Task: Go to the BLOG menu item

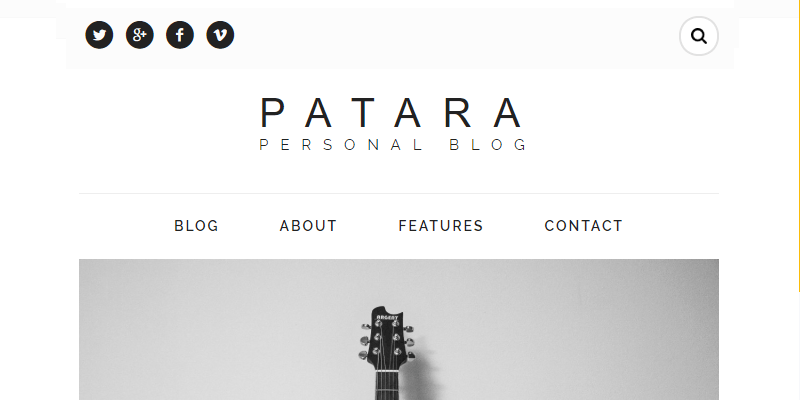Action: coord(196,226)
